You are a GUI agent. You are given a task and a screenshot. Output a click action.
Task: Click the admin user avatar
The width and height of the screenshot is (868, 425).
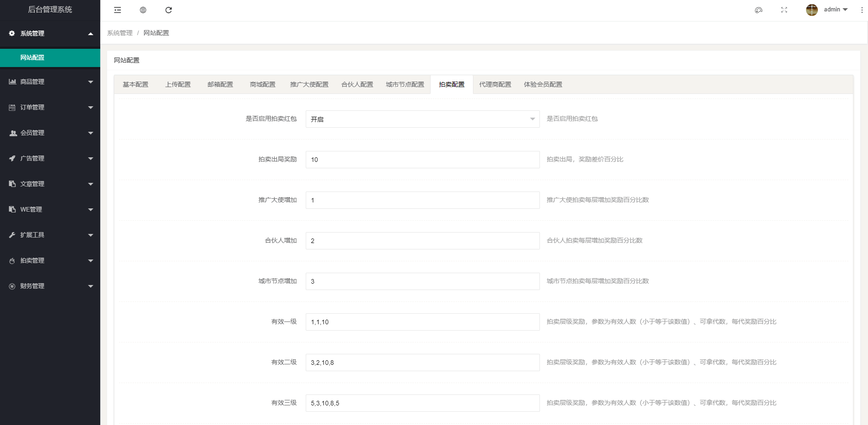click(812, 10)
